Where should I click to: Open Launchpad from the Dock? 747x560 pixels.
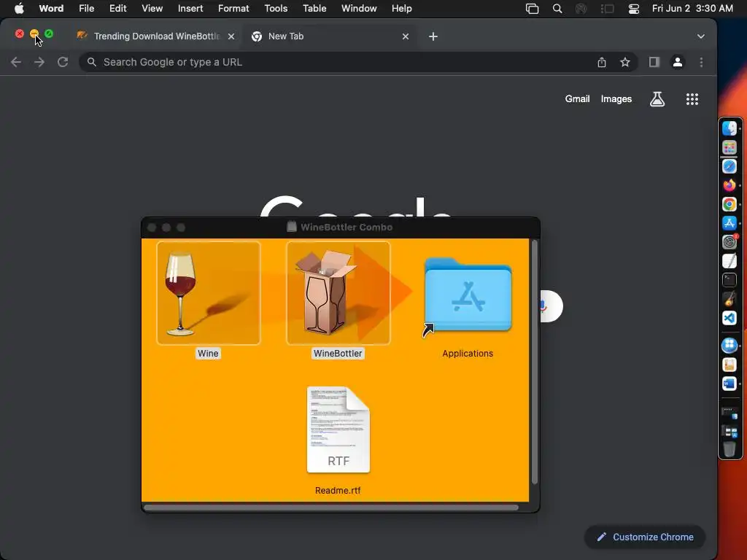[x=729, y=147]
